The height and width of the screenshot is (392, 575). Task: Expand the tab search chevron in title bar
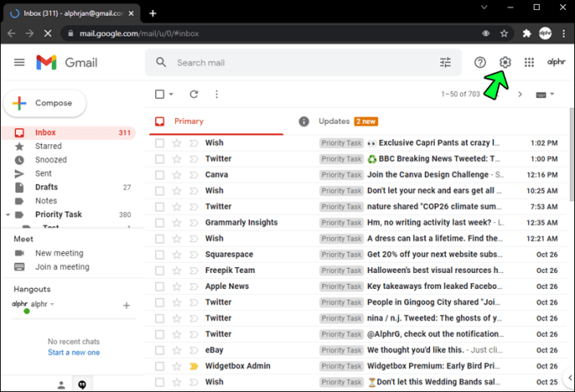[x=484, y=7]
